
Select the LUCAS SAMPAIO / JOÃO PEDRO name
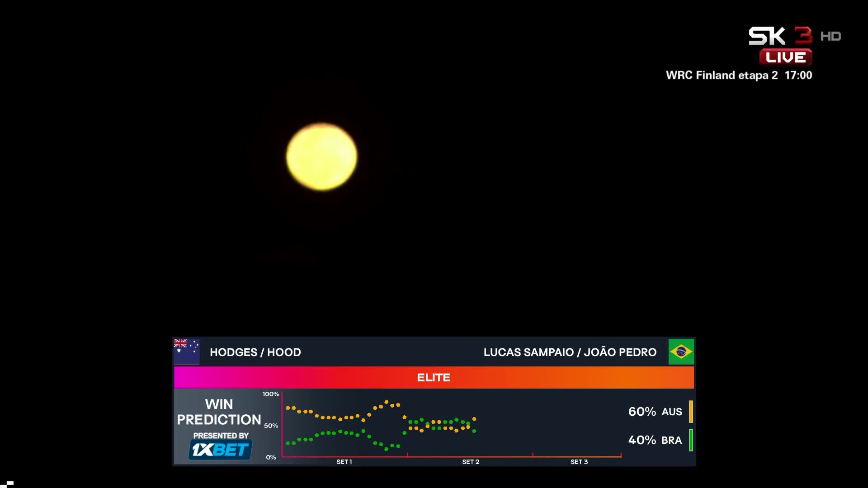click(570, 352)
